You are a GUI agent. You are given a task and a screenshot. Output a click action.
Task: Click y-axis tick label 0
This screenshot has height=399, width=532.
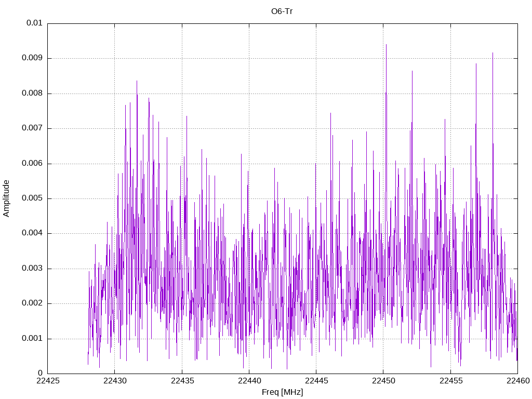click(41, 374)
